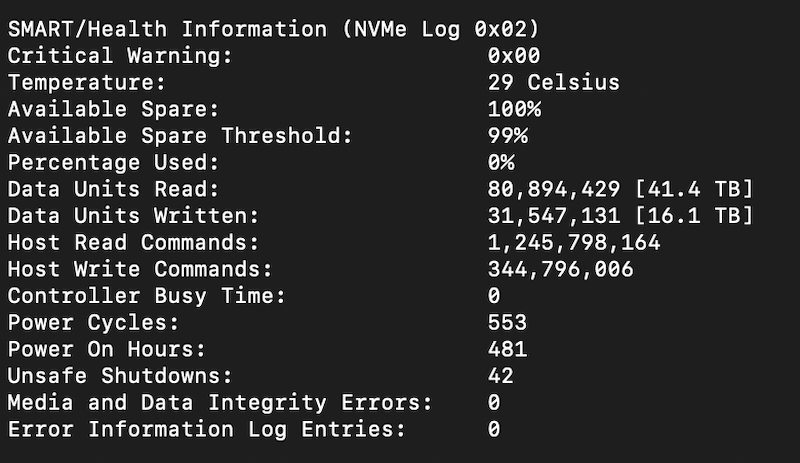
Task: Click the [16.1 TB] written total
Action: (693, 215)
